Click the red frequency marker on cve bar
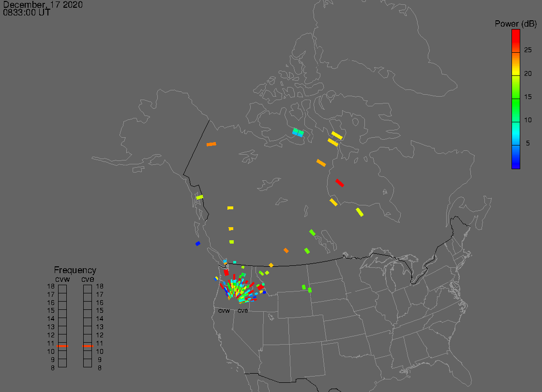The height and width of the screenshot is (392, 542). coord(88,346)
